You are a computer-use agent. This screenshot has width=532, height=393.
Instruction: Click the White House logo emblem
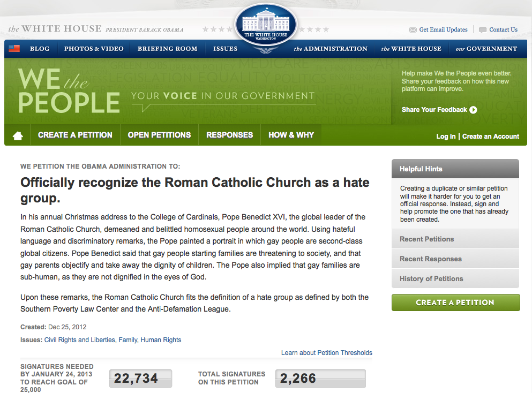pyautogui.click(x=266, y=25)
